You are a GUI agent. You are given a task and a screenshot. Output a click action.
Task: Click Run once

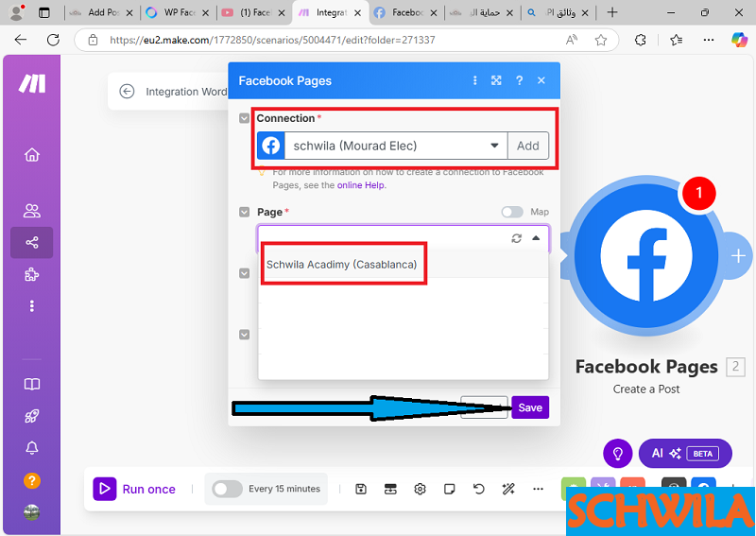click(x=134, y=489)
